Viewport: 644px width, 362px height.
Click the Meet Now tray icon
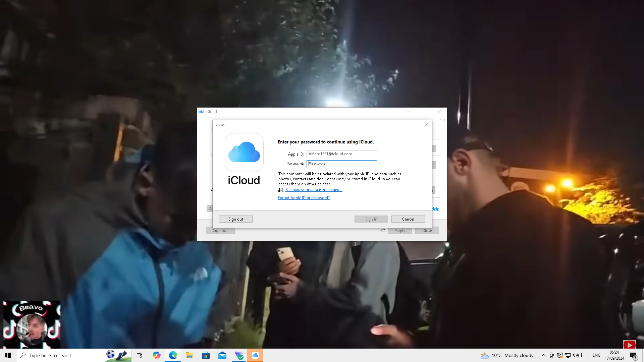[552, 355]
